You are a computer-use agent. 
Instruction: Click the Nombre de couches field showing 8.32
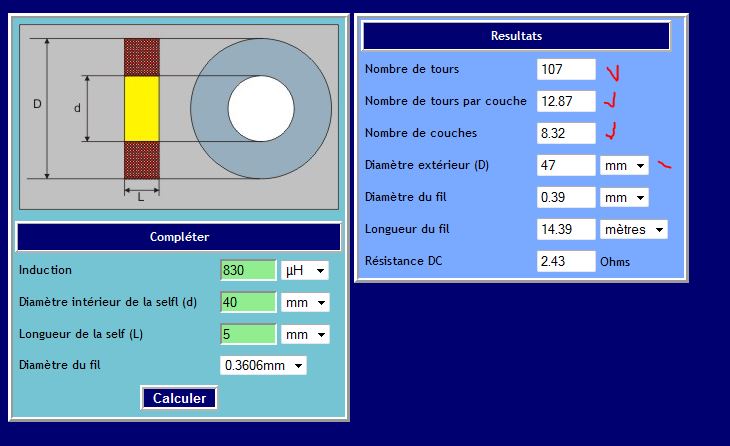tap(566, 134)
